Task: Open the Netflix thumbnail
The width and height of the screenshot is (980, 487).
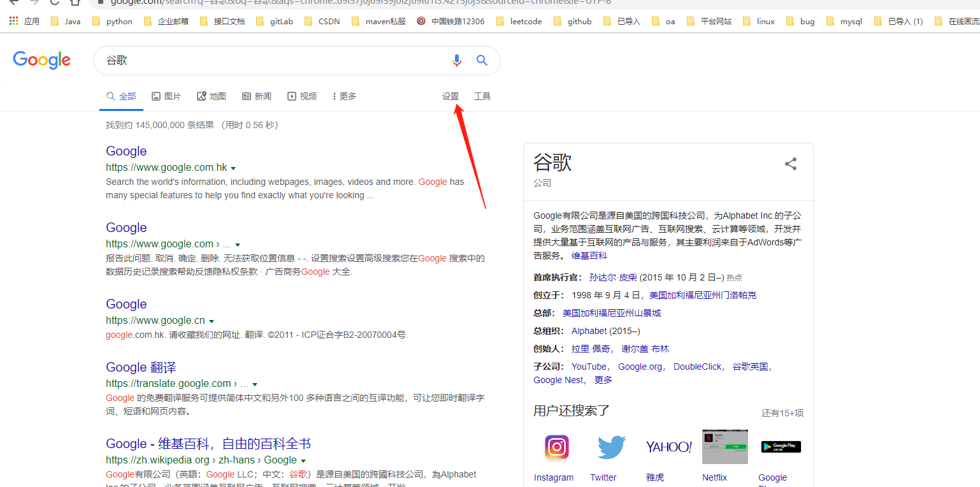Action: (724, 447)
